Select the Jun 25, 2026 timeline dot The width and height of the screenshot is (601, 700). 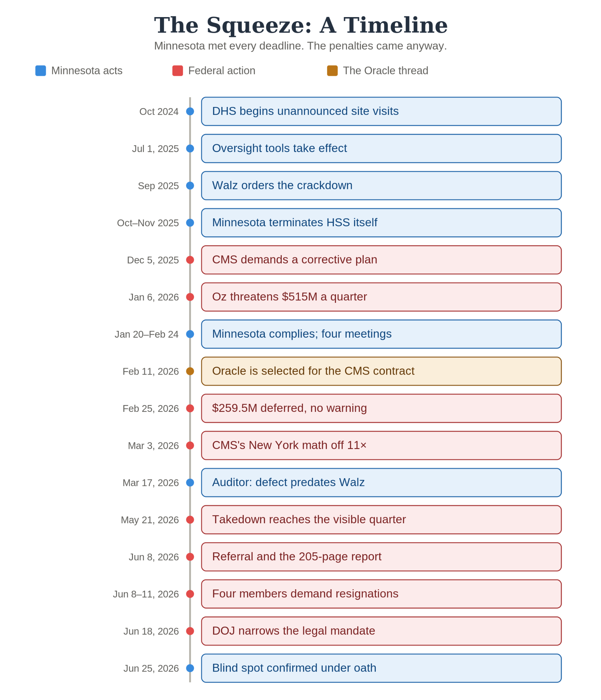(x=190, y=668)
